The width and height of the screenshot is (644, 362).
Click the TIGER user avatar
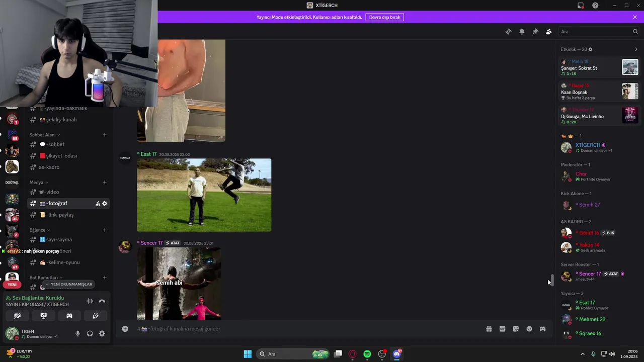(x=12, y=333)
